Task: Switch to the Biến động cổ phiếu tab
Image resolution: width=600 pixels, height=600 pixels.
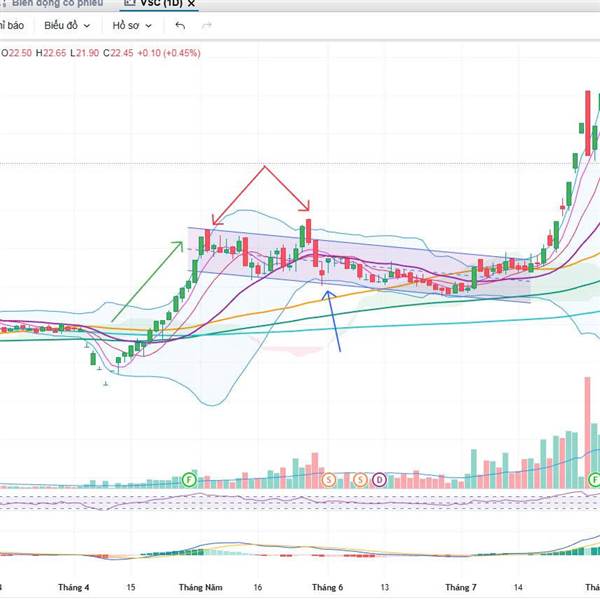Action: click(57, 3)
